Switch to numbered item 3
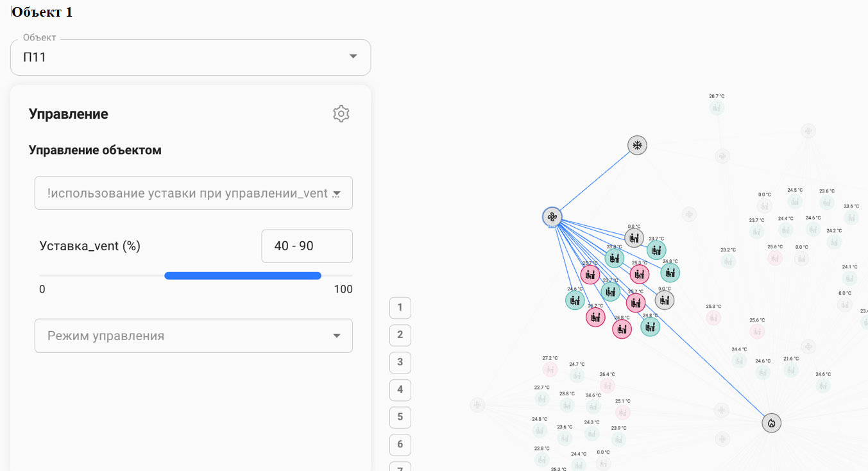 click(400, 363)
